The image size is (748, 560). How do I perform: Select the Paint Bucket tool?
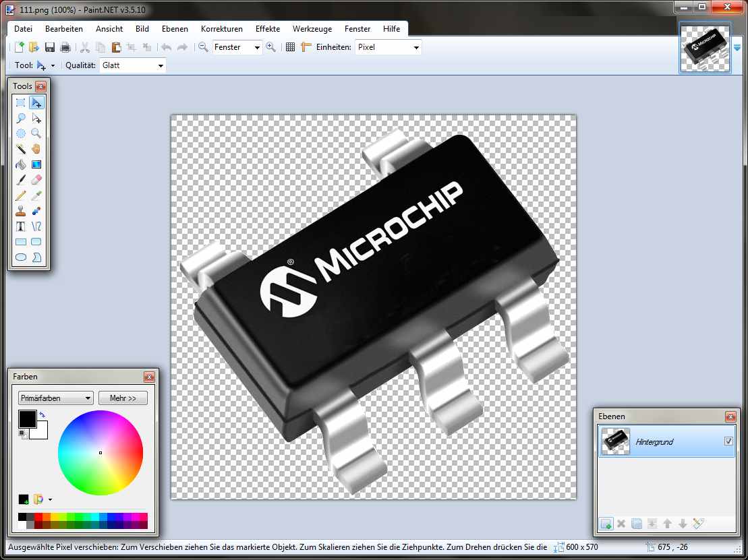pyautogui.click(x=21, y=164)
